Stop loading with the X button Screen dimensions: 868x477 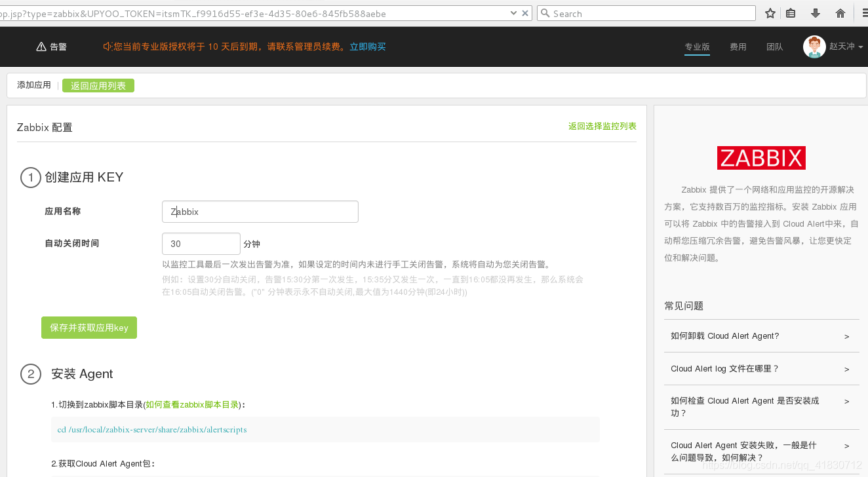tap(525, 13)
